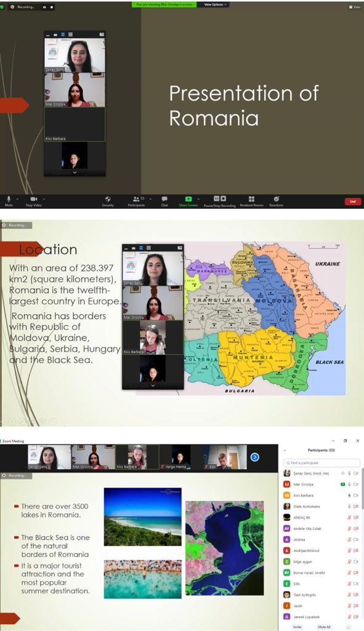This screenshot has height=631, width=364.
Task: Click Janeek Lopateek camera-off icon
Action: [355, 616]
